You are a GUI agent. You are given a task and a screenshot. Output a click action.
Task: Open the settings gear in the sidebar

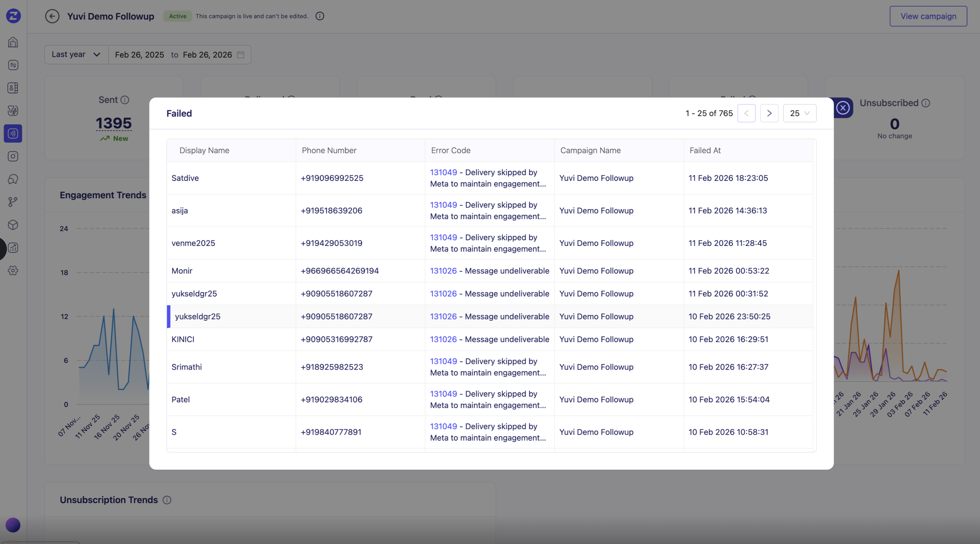pos(13,271)
